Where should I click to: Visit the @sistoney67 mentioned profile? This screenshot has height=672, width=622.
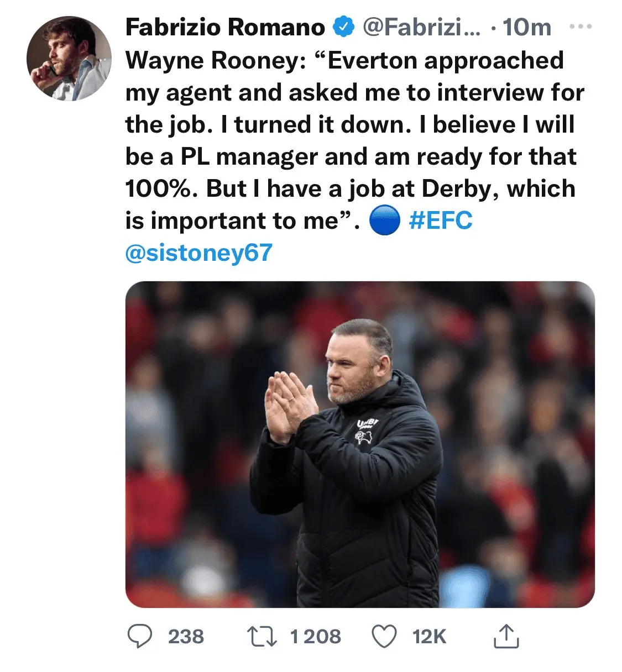(199, 253)
